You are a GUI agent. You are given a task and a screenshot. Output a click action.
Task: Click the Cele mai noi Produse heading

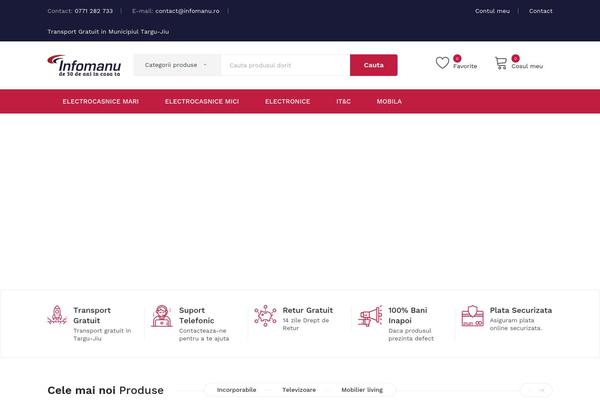(106, 390)
